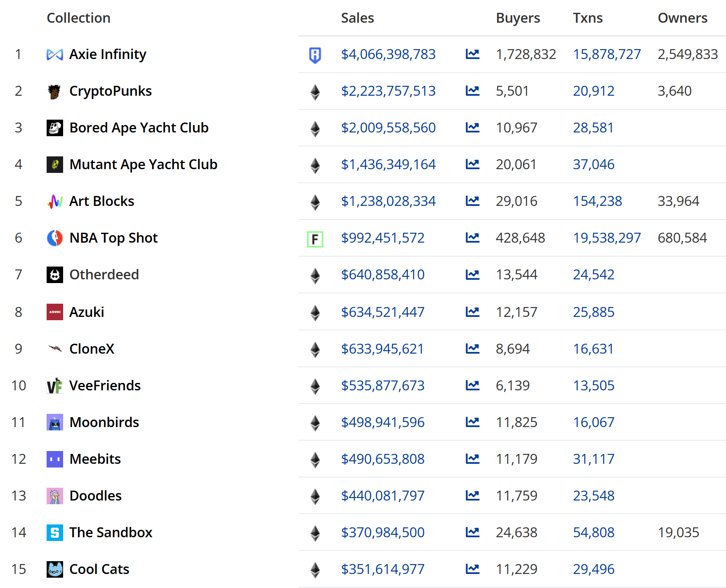Image resolution: width=726 pixels, height=588 pixels.
Task: Click the Ronin blockchain icon for Axie Infinity
Action: [x=315, y=55]
